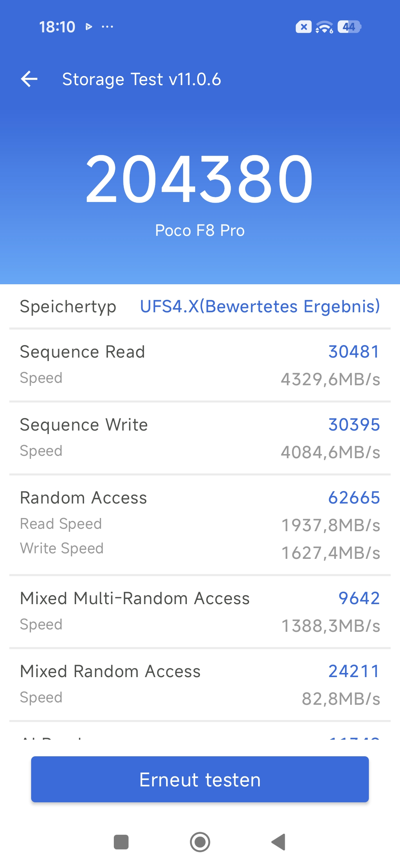Select the Sequence Write result row
This screenshot has width=400, height=868.
200,438
